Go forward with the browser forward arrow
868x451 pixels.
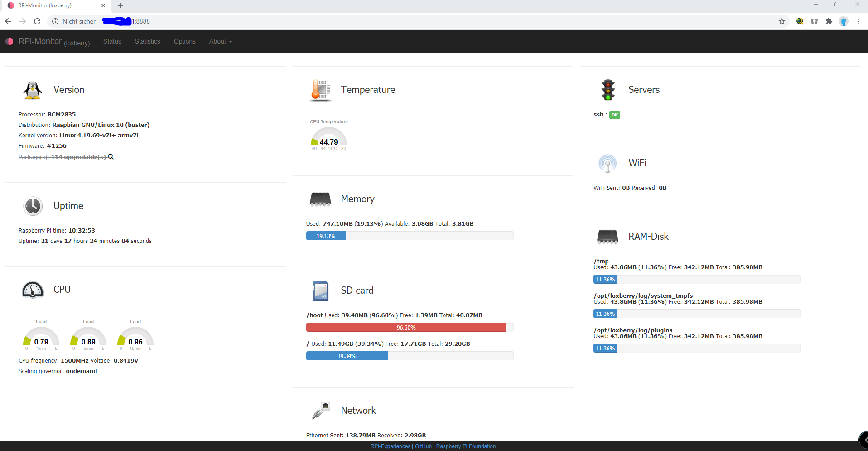[x=23, y=21]
